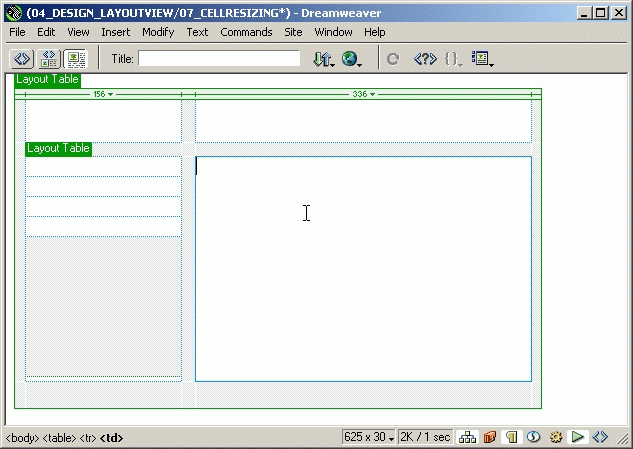Select the <td> tag in tag selector

(111, 438)
